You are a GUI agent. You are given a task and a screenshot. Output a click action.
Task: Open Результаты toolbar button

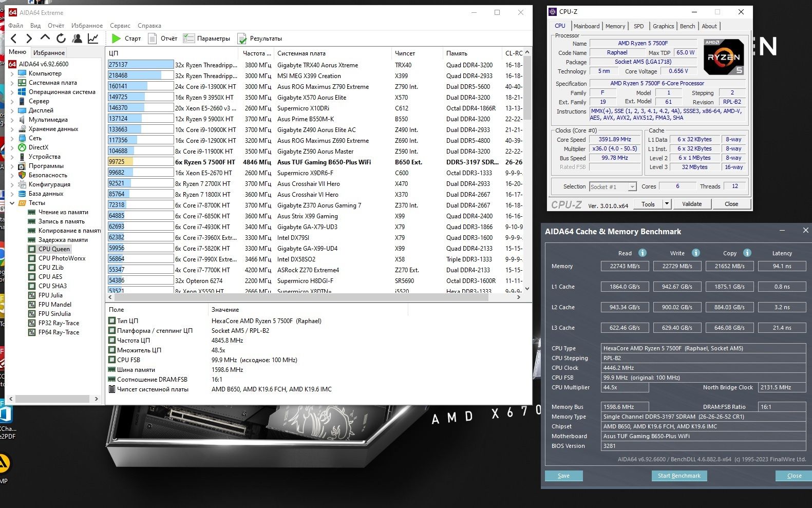260,39
